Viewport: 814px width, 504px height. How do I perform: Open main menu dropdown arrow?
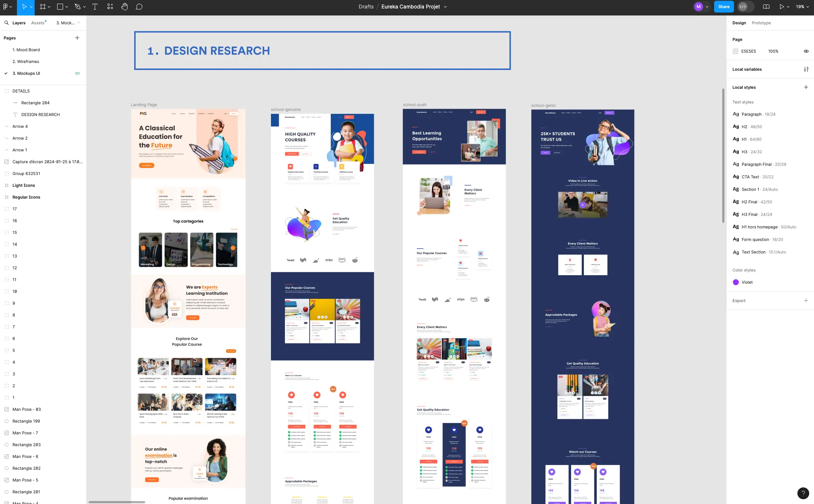point(11,7)
